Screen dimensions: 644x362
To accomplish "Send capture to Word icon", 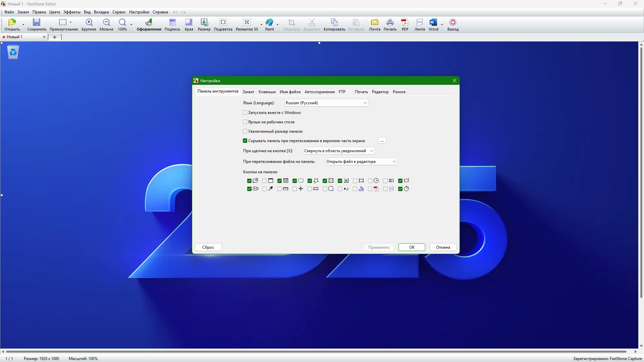I will pyautogui.click(x=433, y=22).
